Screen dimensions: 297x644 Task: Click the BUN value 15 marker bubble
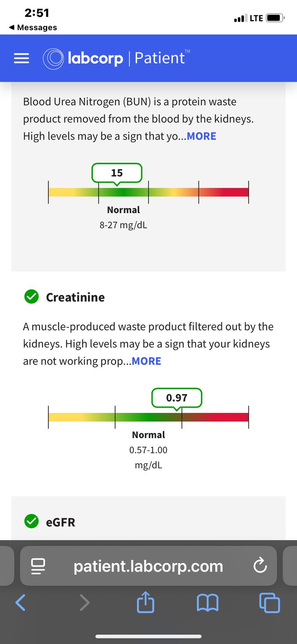coord(117,173)
